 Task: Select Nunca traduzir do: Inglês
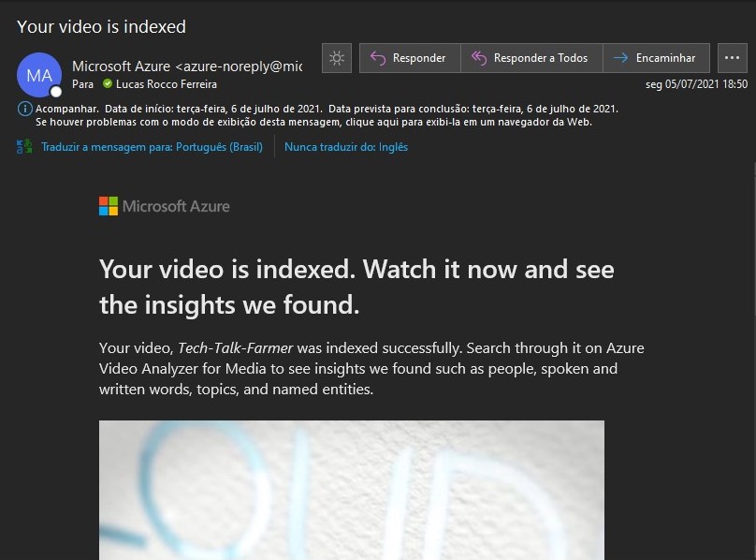[346, 147]
